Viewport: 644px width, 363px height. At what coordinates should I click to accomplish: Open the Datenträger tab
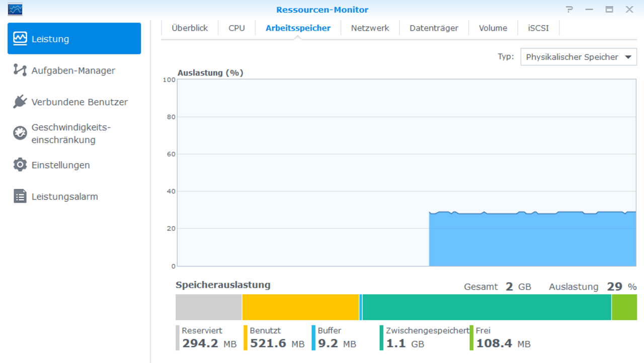434,28
